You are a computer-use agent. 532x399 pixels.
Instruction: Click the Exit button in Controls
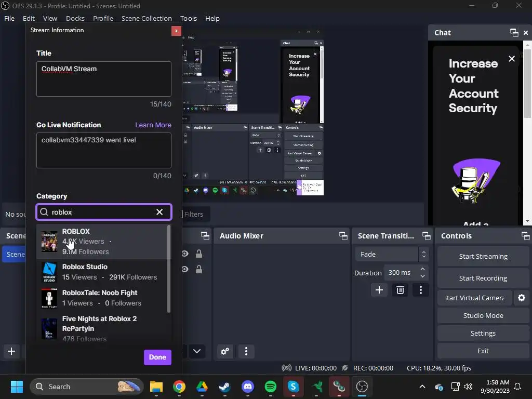(483, 351)
